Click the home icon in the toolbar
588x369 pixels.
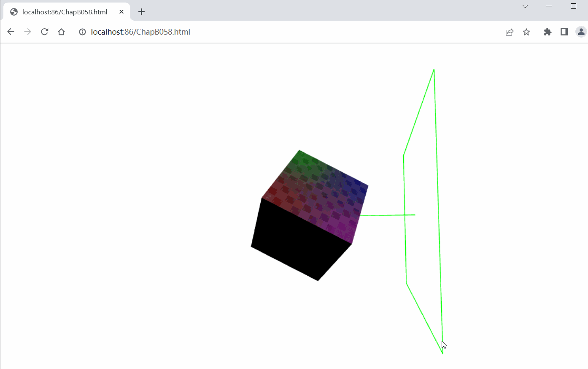[61, 32]
